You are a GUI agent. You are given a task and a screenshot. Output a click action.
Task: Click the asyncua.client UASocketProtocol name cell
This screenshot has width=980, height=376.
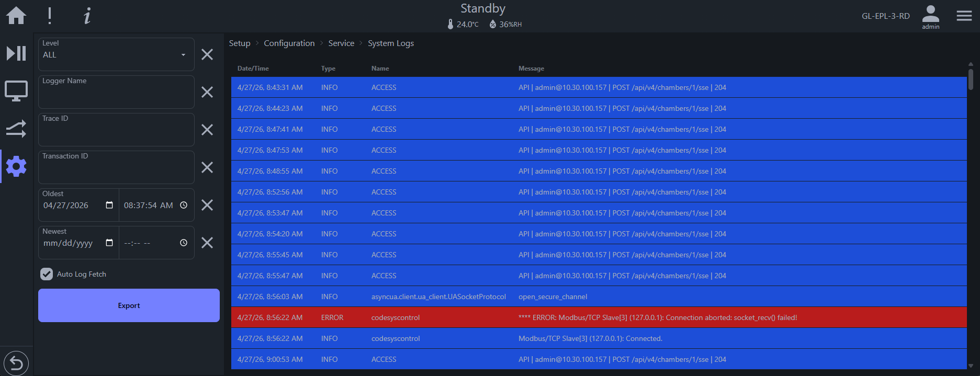pyautogui.click(x=438, y=297)
